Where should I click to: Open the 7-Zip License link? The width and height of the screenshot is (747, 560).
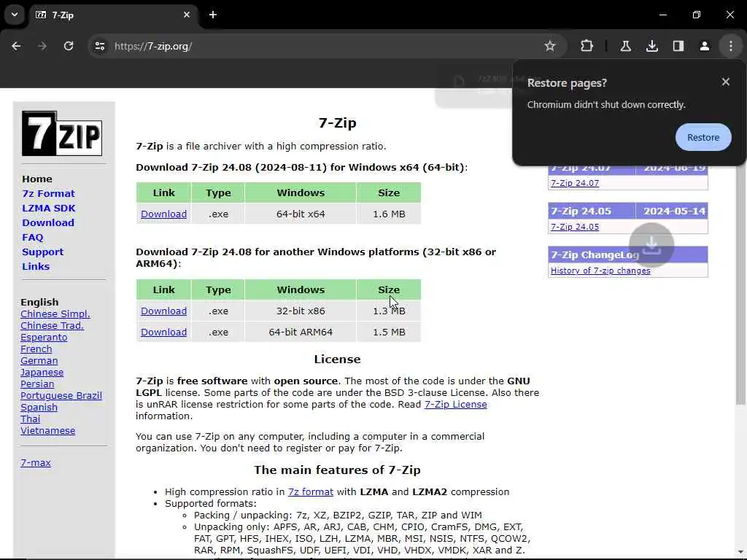(x=455, y=404)
